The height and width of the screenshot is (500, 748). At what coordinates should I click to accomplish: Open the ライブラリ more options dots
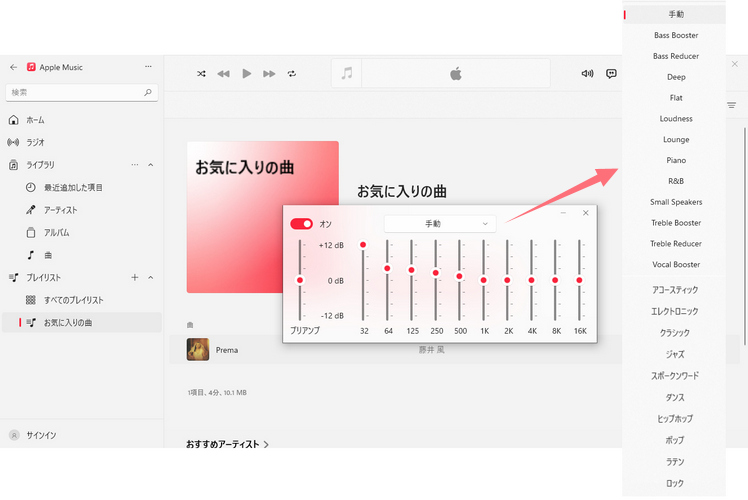coord(135,165)
